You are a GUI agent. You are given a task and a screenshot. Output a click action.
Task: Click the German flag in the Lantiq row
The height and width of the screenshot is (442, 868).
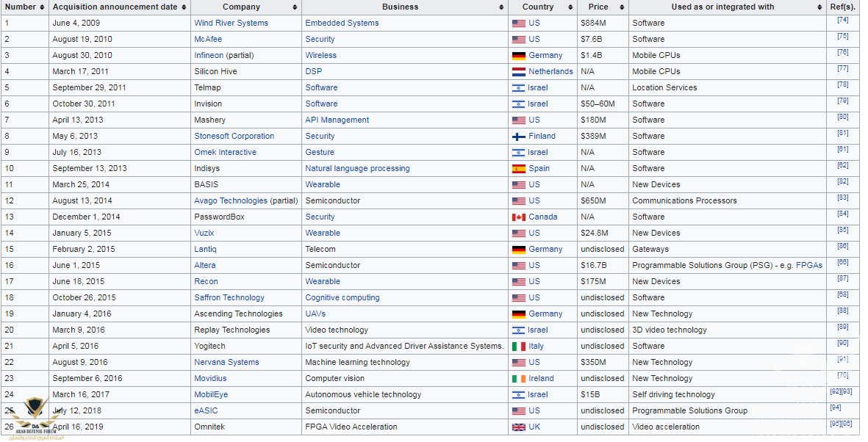tap(519, 250)
